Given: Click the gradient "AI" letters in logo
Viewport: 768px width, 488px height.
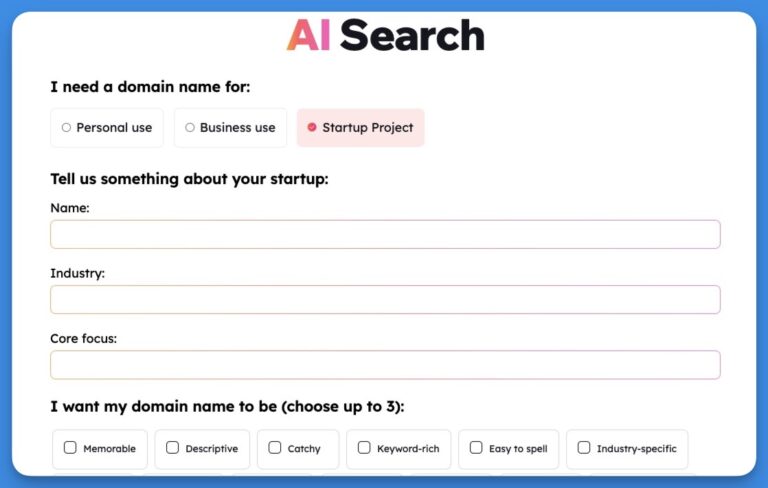Looking at the screenshot, I should tap(309, 36).
